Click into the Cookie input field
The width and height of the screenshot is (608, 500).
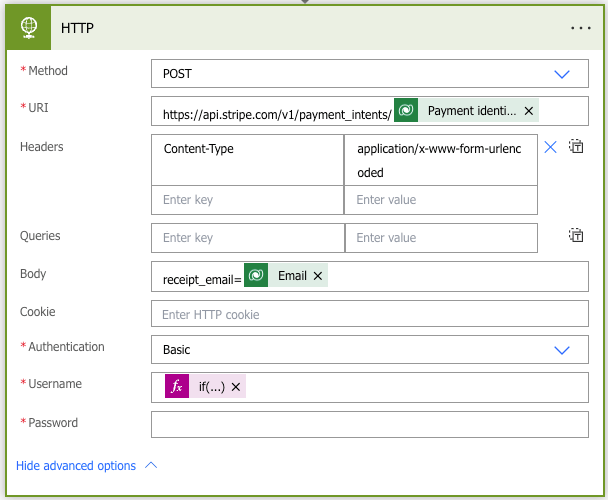click(369, 314)
